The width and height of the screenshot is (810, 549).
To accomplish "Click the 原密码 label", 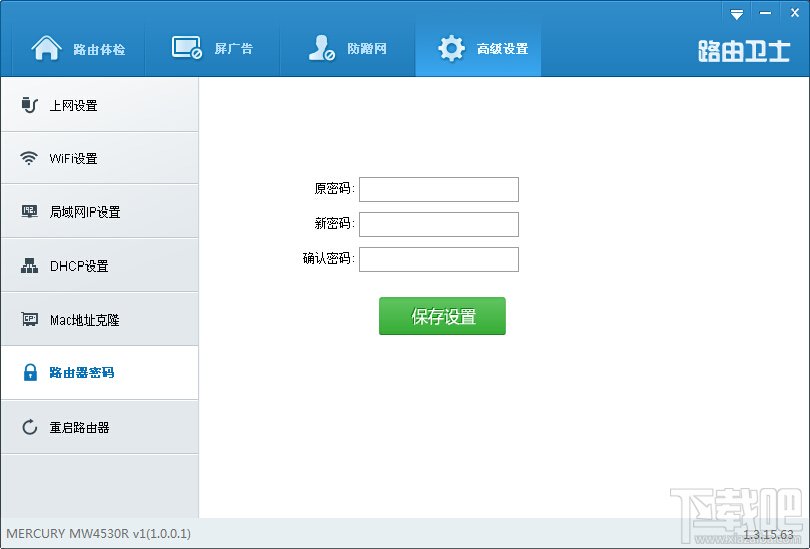I will (334, 189).
